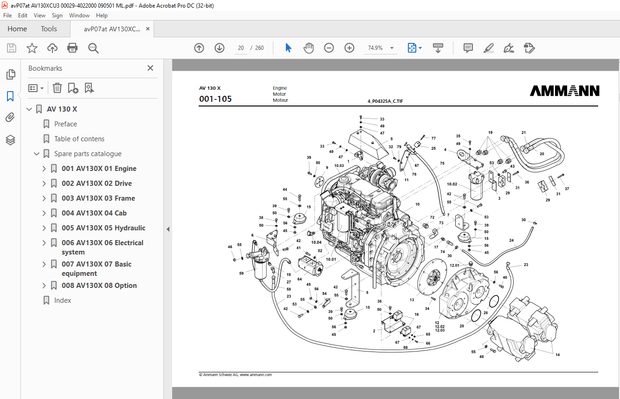Screen dimensions: 620x399
Task: Click the find current bookmark icon
Action: 89,88
